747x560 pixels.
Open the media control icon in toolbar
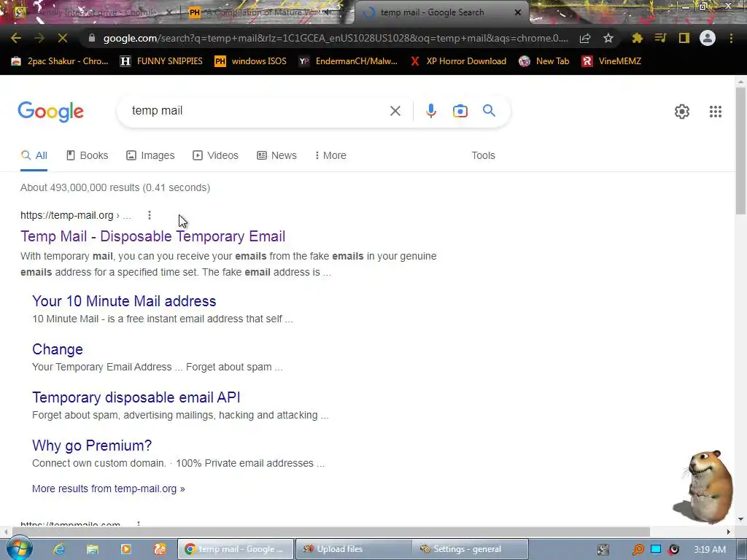coord(660,38)
